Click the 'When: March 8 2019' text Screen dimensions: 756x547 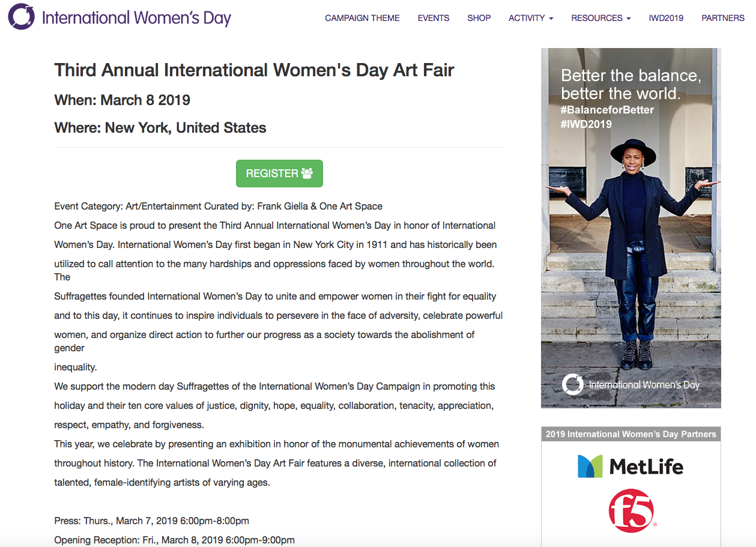[122, 100]
